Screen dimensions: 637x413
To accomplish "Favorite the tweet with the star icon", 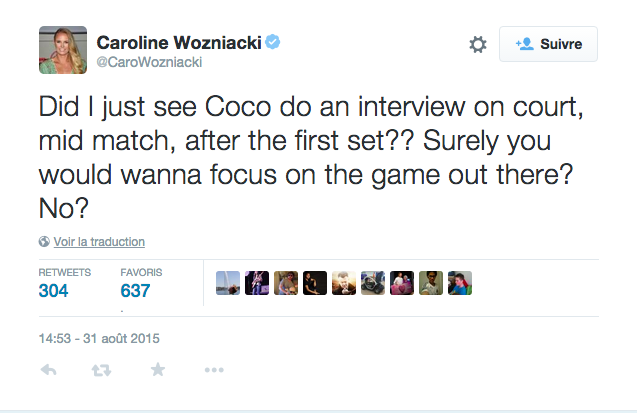I will tap(158, 370).
